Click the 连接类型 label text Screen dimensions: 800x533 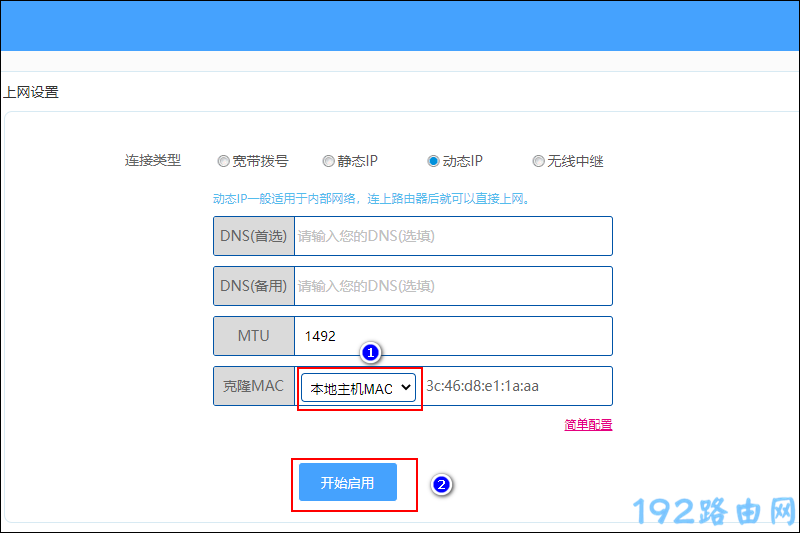152,160
